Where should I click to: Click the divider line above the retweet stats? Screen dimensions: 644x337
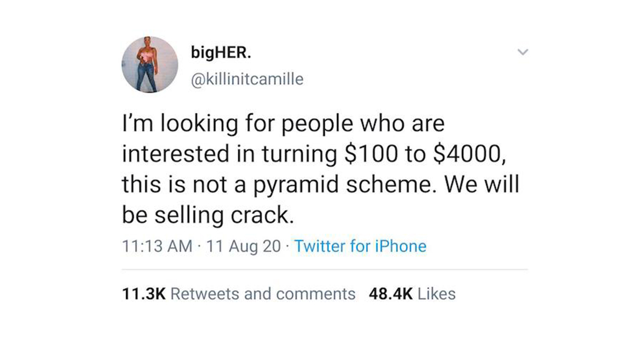pos(325,269)
